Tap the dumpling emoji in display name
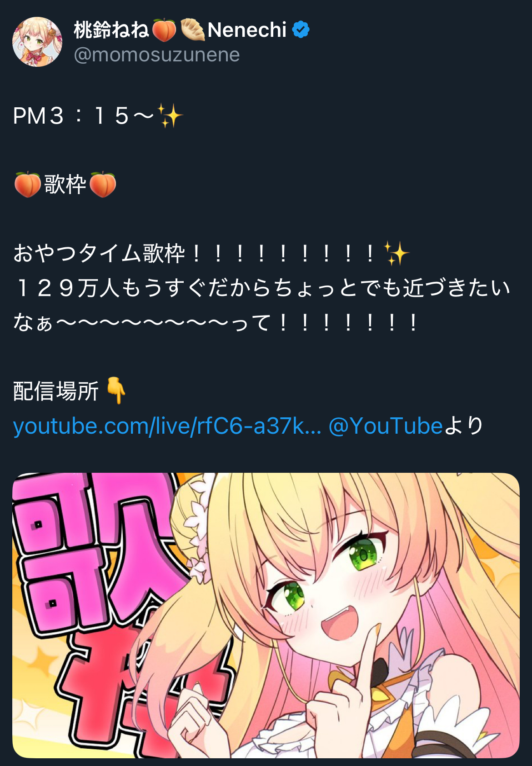The width and height of the screenshot is (532, 766). coord(193,30)
